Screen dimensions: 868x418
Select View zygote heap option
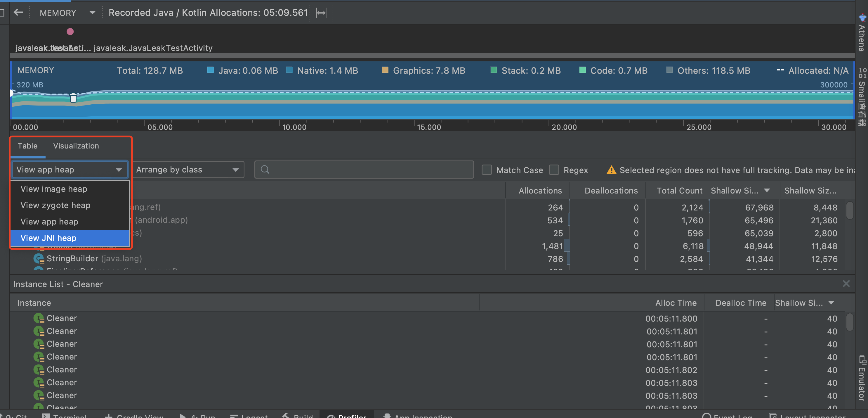[70, 205]
